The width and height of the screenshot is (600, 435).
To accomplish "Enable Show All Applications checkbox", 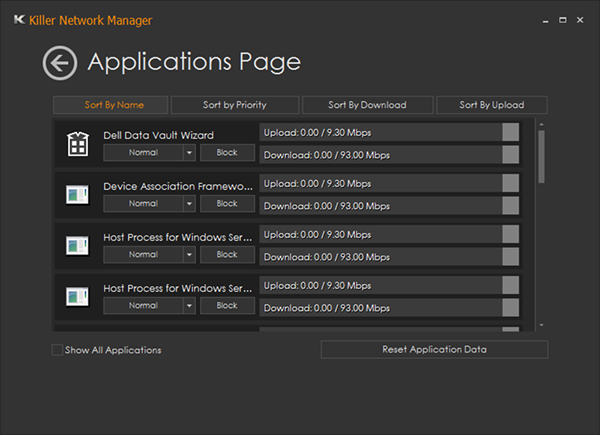I will click(x=57, y=350).
